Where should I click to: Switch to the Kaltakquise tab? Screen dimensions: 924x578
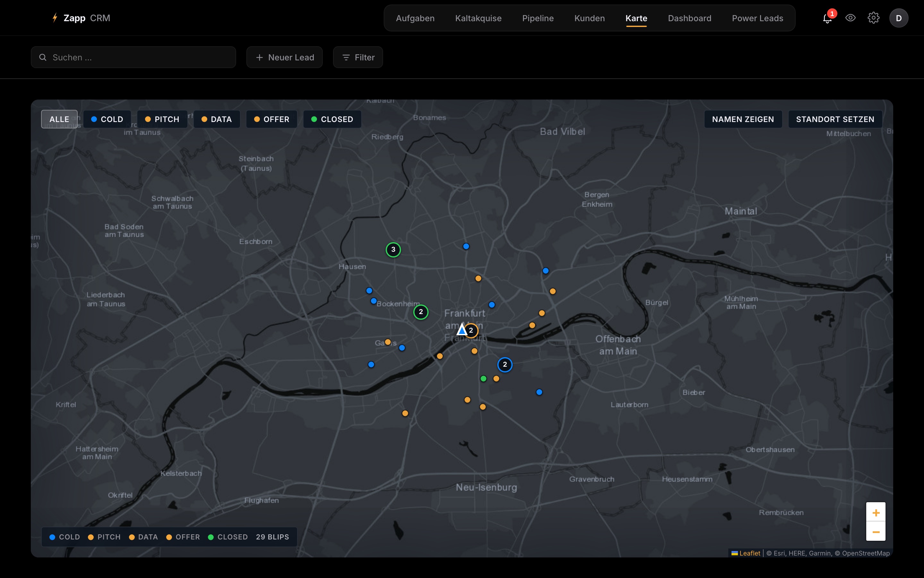click(478, 18)
